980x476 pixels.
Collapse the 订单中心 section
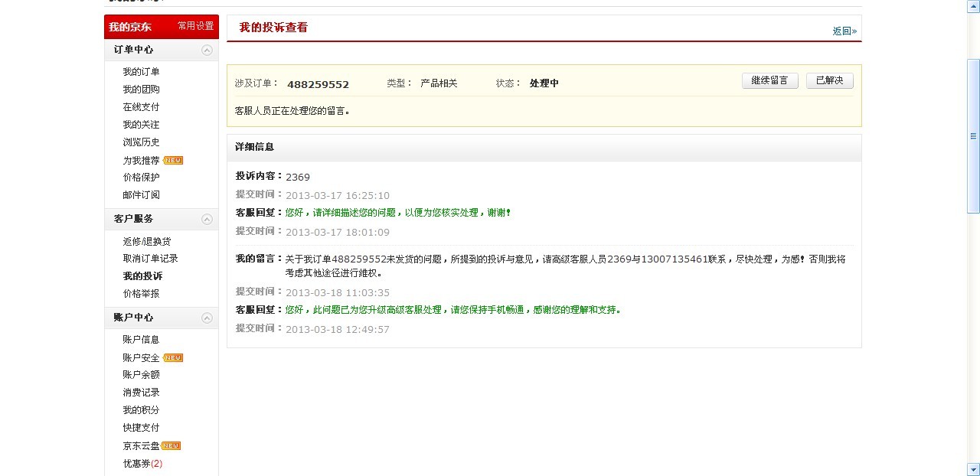tap(206, 50)
